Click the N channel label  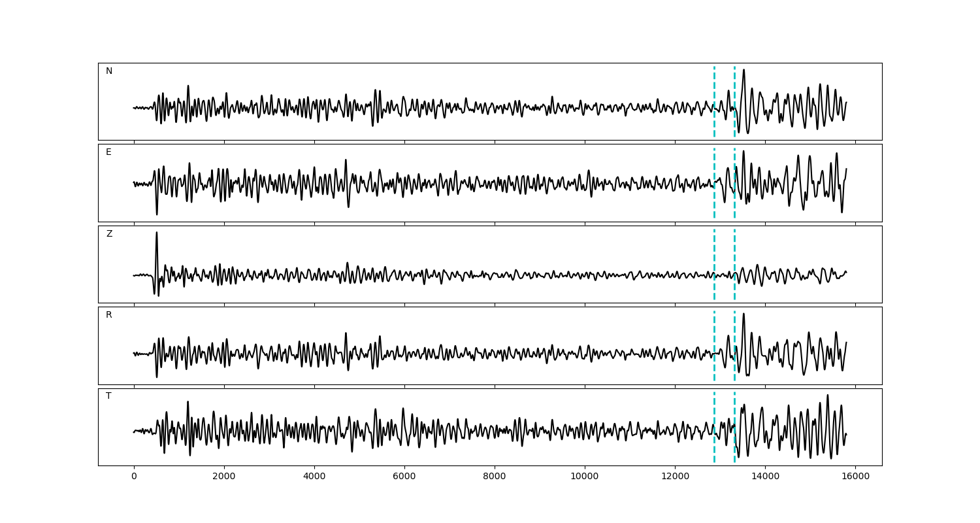pyautogui.click(x=109, y=71)
